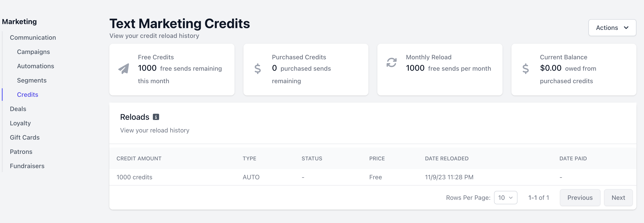This screenshot has width=644, height=223.
Task: Open the Loyalty page
Action: point(20,123)
